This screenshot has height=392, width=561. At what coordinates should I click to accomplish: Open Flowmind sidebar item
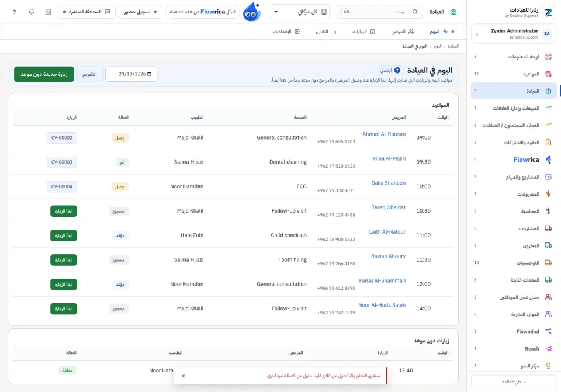click(514, 331)
